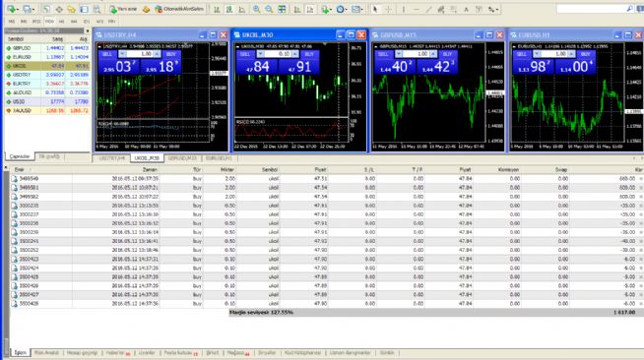Click the search input field in toolbar
This screenshot has height=360, width=644.
(591, 9)
